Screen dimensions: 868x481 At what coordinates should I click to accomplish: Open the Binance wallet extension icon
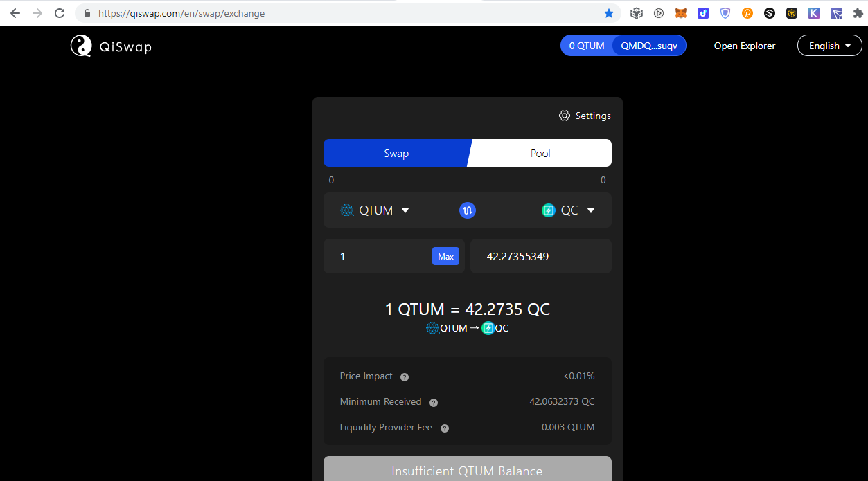[x=792, y=13]
